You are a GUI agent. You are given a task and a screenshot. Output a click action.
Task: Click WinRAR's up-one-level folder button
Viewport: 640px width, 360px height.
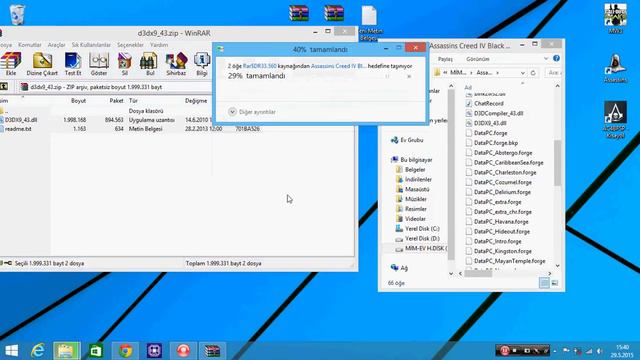click(x=4, y=87)
